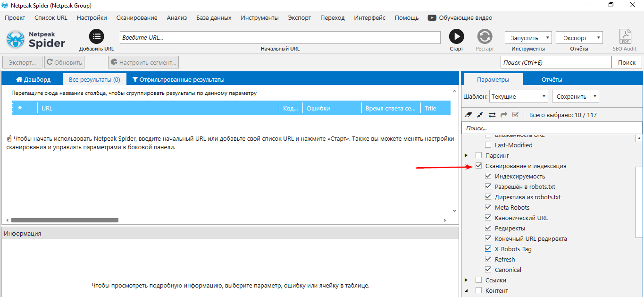
Task: Click the right arrow of horizontal scrollbar
Action: (445, 220)
